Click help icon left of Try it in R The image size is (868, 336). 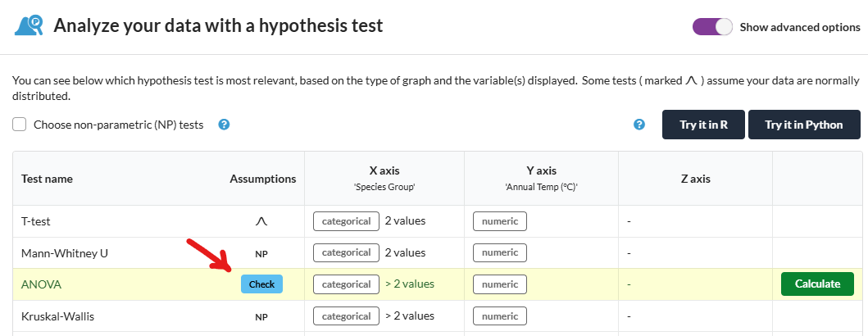coord(639,125)
